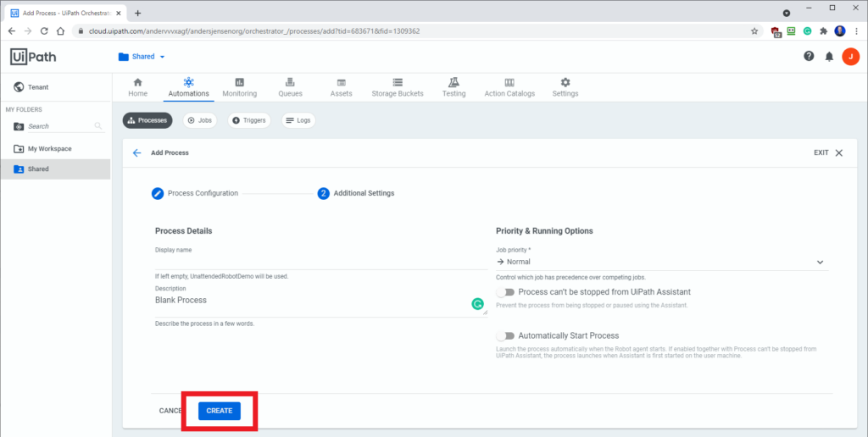Open the Assets tab

click(x=342, y=87)
